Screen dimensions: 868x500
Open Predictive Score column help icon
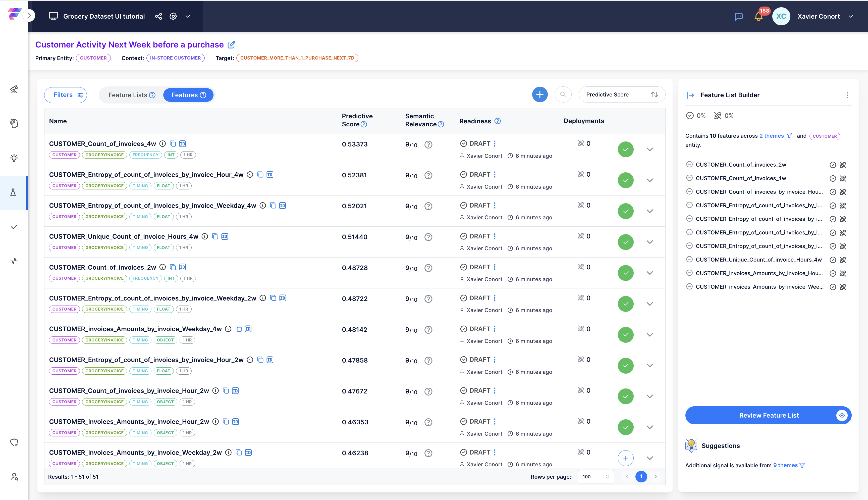pos(364,124)
